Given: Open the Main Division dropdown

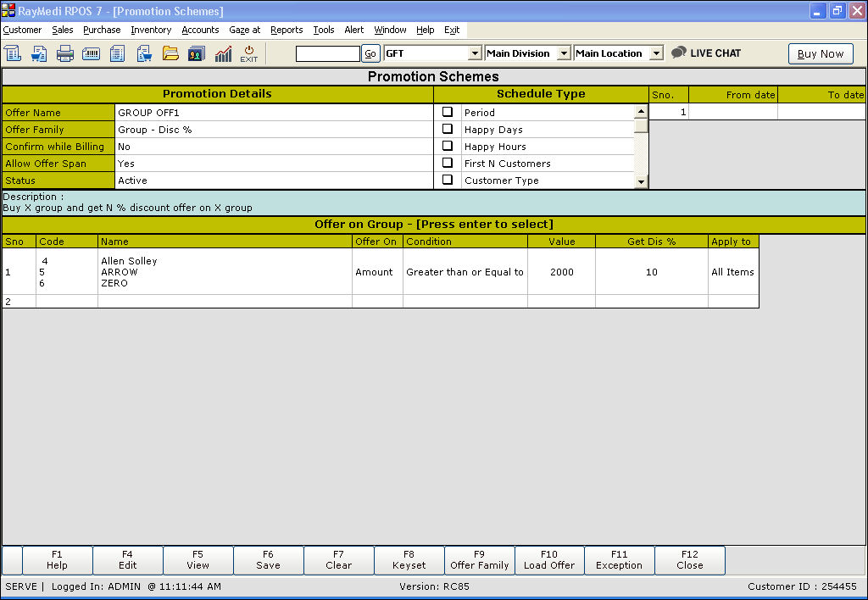Looking at the screenshot, I should coord(564,53).
